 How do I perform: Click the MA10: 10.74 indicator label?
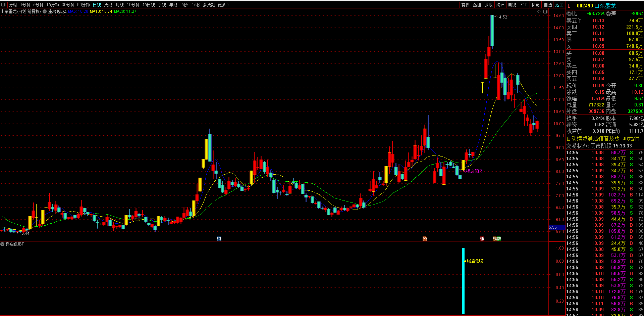[x=101, y=11]
